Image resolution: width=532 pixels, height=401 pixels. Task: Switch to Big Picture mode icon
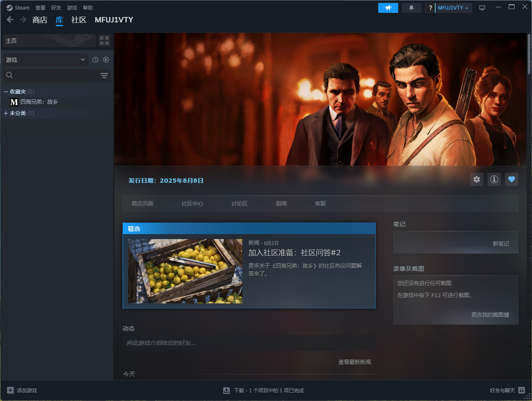tap(482, 7)
